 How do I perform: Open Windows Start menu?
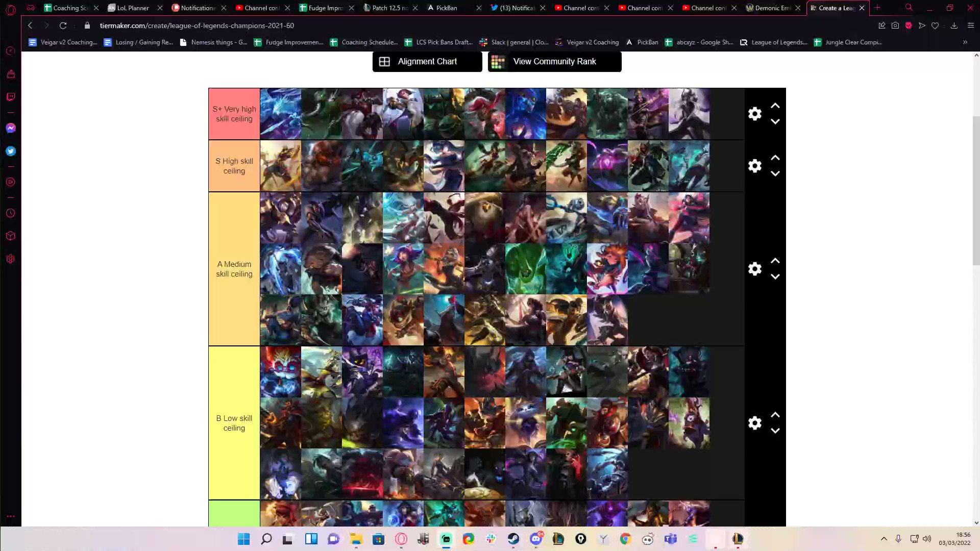(x=244, y=539)
